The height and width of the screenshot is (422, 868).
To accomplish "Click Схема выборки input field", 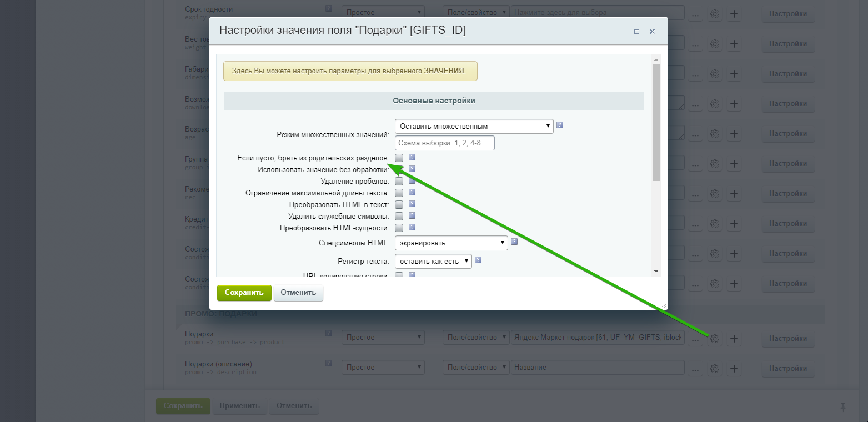I will pyautogui.click(x=444, y=143).
